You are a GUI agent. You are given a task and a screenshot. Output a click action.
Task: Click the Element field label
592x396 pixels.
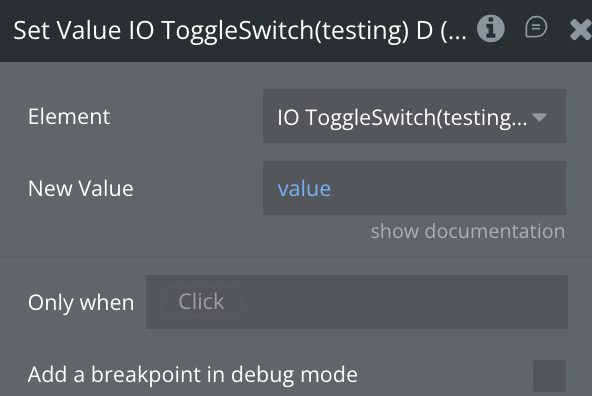(69, 116)
